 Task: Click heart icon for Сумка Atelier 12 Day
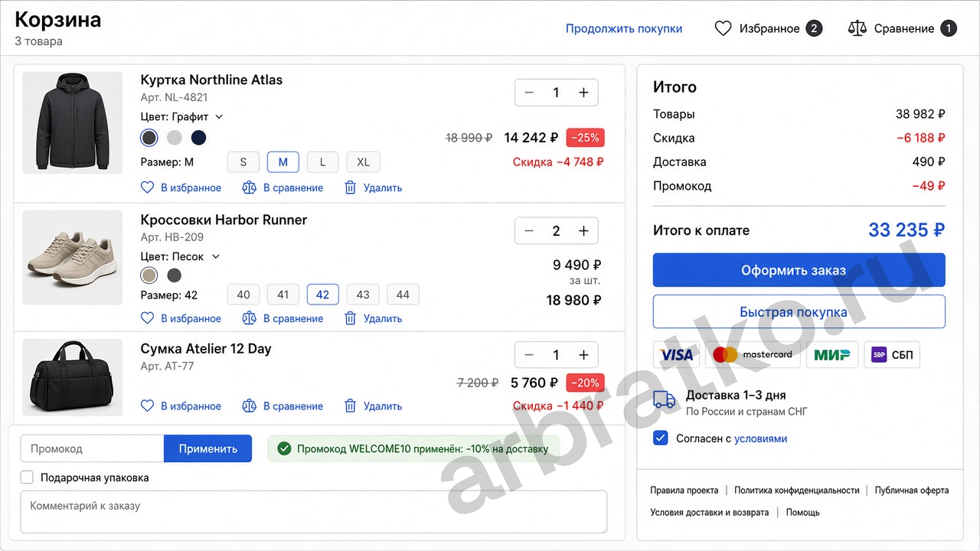[x=148, y=406]
